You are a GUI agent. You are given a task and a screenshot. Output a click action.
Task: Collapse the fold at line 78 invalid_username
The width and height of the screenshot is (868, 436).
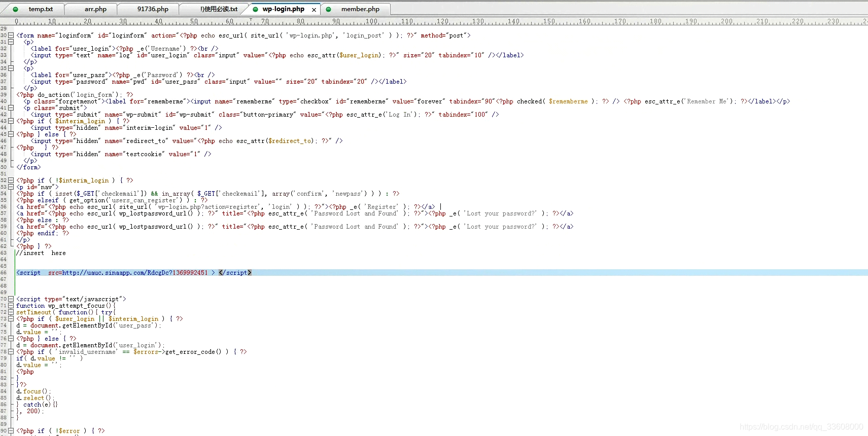pos(11,352)
